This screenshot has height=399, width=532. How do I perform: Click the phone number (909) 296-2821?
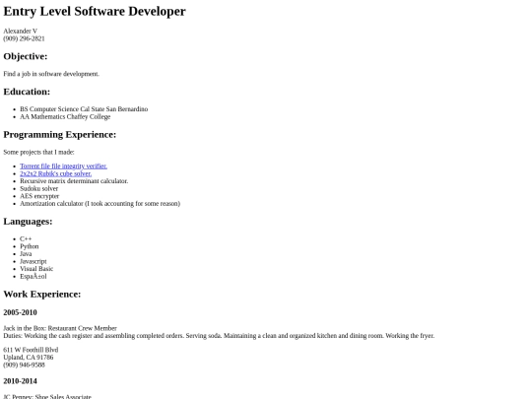pyautogui.click(x=24, y=38)
